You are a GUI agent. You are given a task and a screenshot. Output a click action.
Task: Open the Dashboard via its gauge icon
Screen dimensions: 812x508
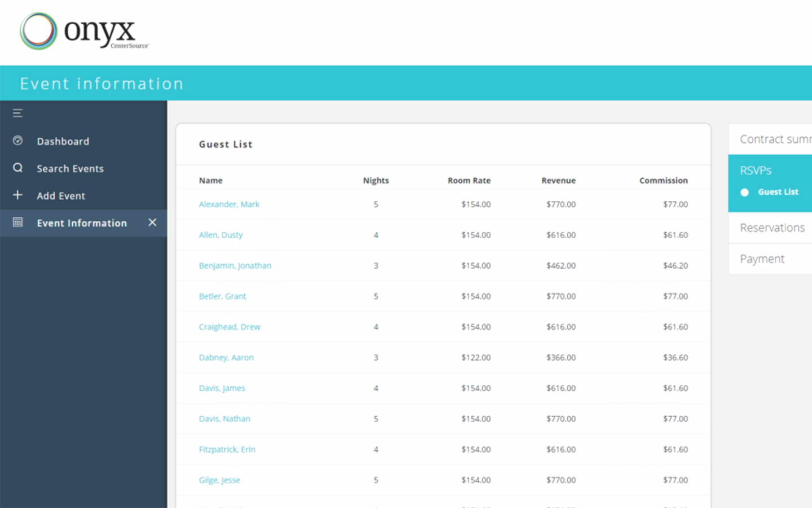[17, 141]
